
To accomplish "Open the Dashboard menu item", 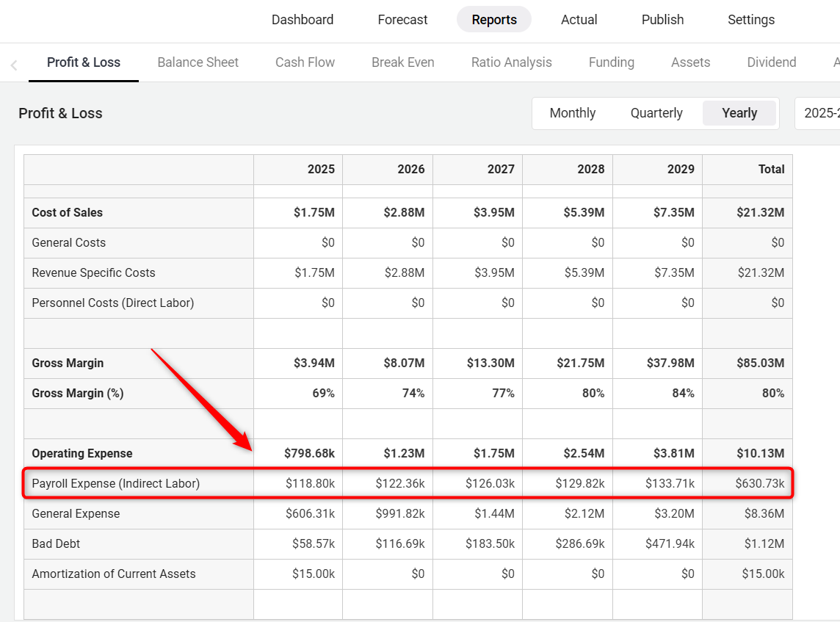I will point(302,20).
